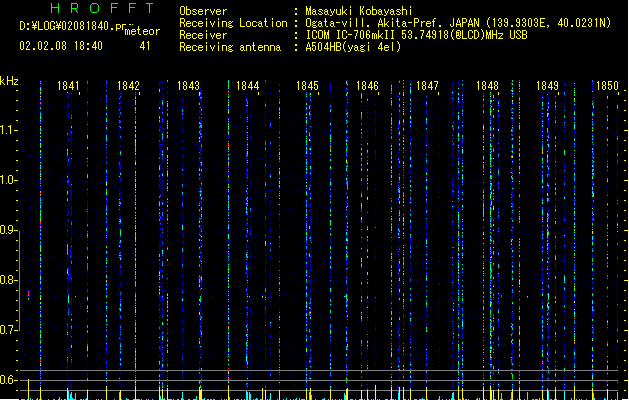Click the 1844 time marker
This screenshot has width=629, height=400.
pyautogui.click(x=248, y=86)
